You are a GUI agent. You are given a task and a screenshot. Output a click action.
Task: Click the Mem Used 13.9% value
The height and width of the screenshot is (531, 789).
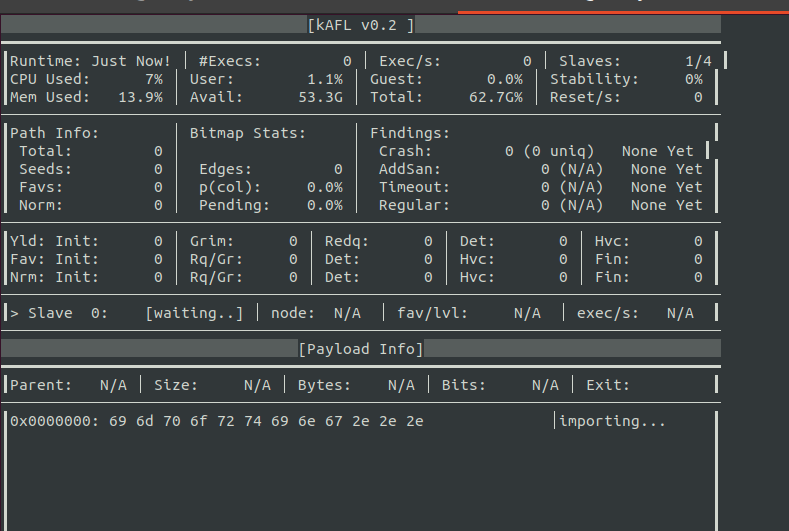tap(140, 98)
